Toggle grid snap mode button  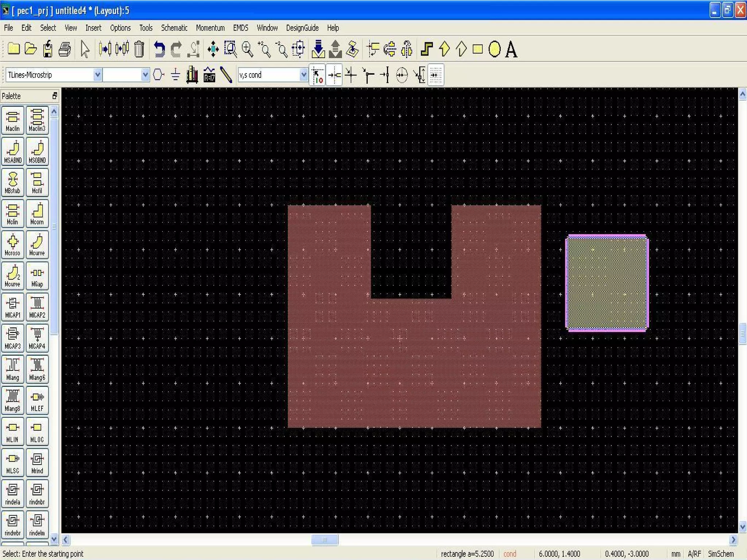[436, 75]
